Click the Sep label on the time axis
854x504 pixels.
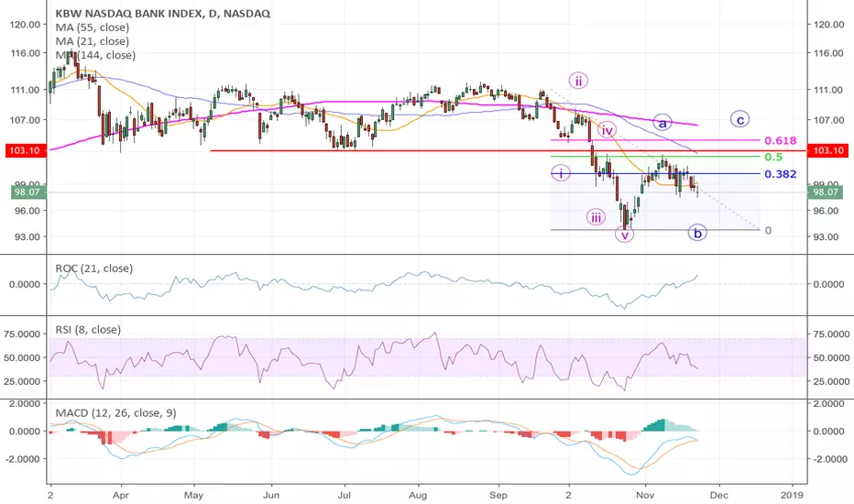[x=498, y=495]
